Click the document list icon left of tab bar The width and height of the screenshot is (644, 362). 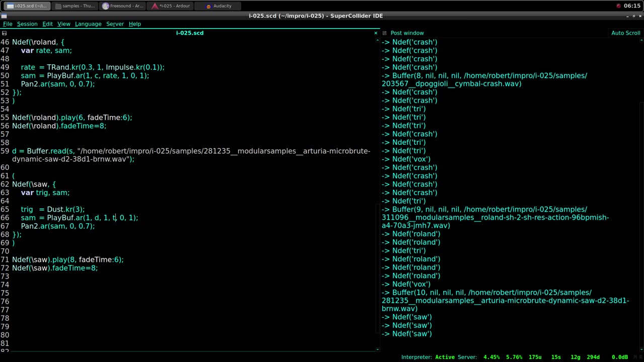click(5, 33)
